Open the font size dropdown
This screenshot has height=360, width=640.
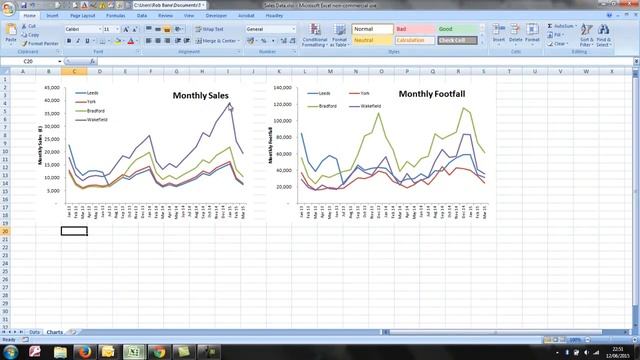pos(118,29)
